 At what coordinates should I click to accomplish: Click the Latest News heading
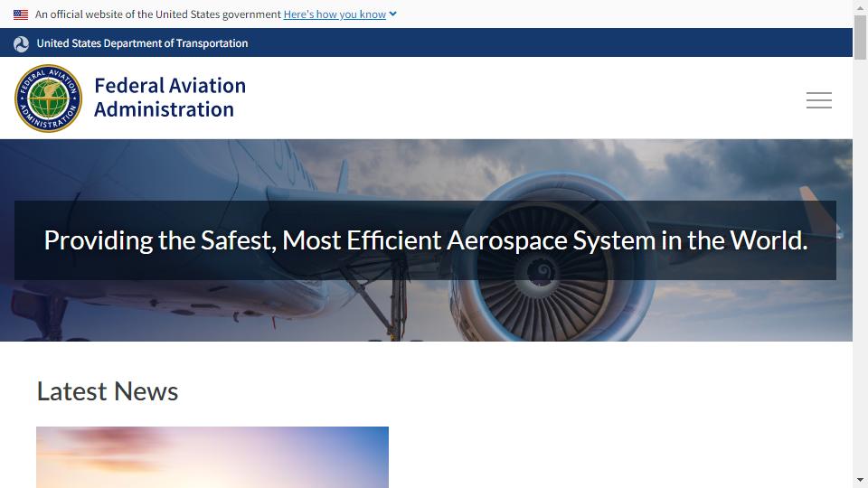point(108,391)
